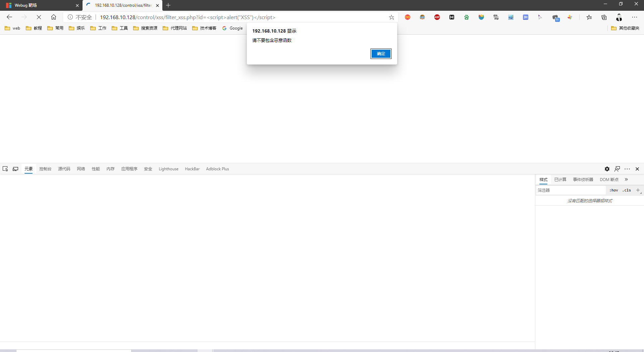Select the HackBar DevTools tab

click(x=192, y=169)
